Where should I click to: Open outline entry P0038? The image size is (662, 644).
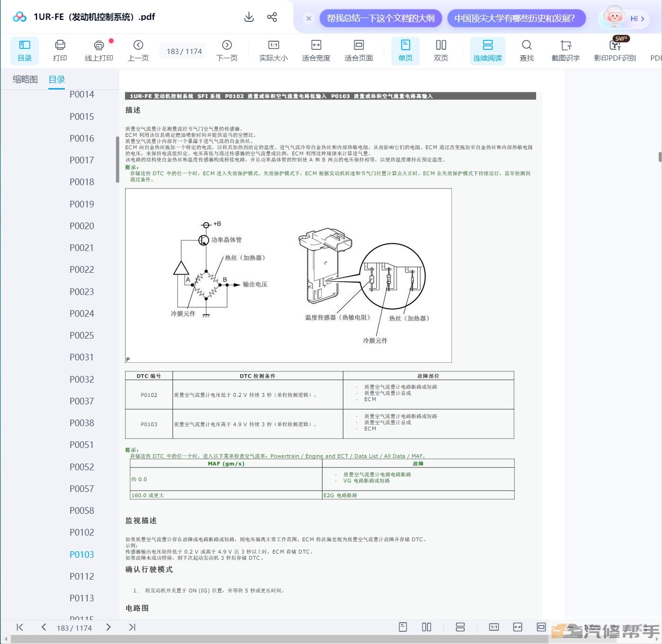(x=82, y=423)
